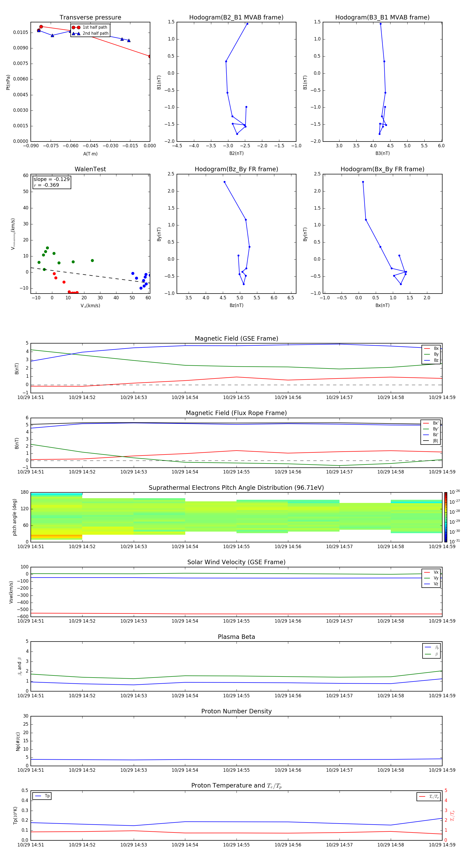Click the '1st half path' legend entry
This screenshot has height=868, width=473.
tap(90, 27)
